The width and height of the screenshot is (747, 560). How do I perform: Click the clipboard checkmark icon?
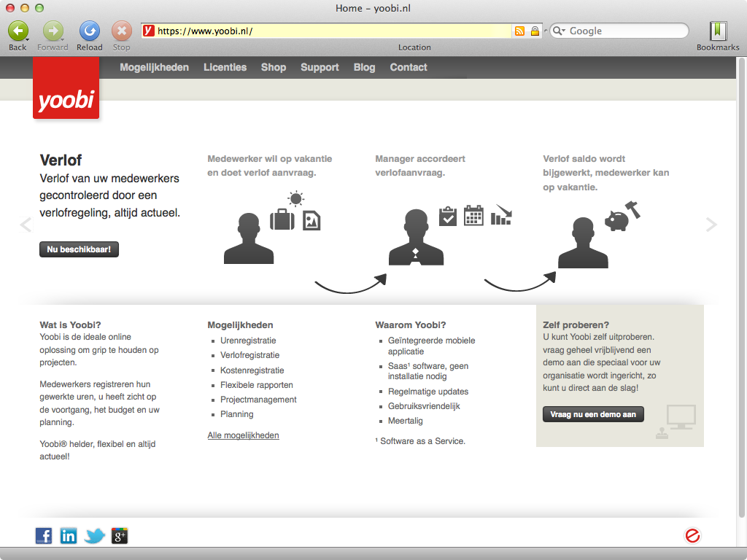point(448,216)
